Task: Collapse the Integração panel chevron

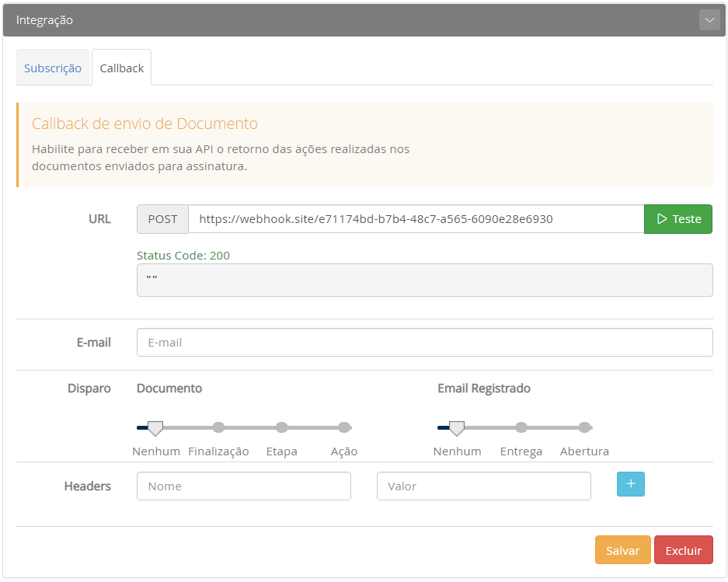Action: click(x=709, y=20)
